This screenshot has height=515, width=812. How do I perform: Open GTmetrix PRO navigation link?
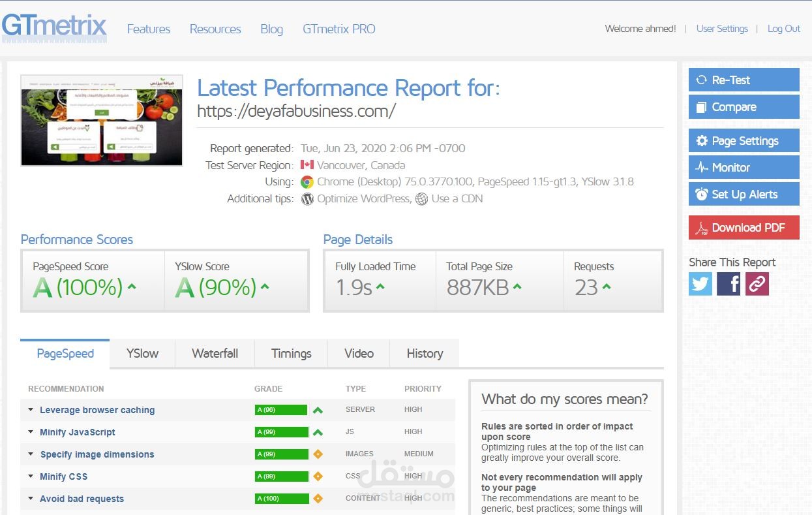click(339, 29)
